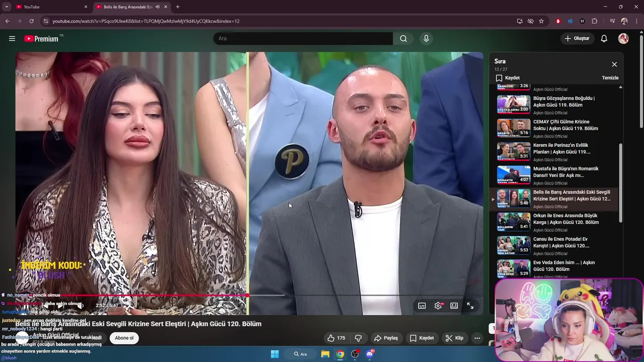Open a new browser tab
Viewport: 644px width, 362px height.
pyautogui.click(x=178, y=7)
